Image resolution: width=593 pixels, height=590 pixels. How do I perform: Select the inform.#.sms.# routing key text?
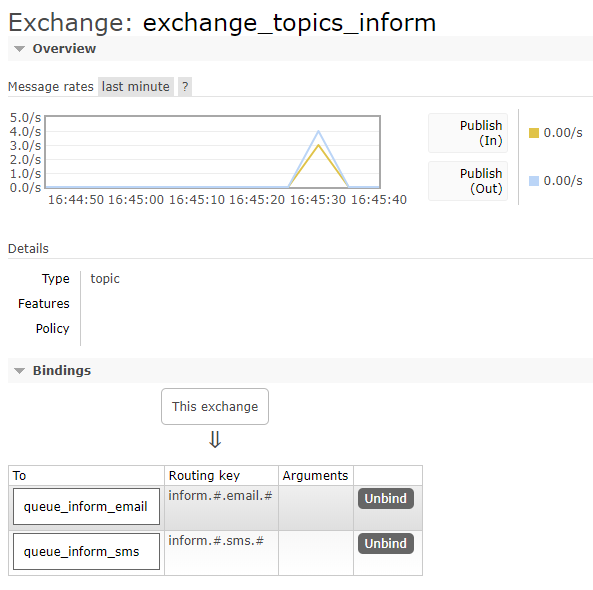216,540
